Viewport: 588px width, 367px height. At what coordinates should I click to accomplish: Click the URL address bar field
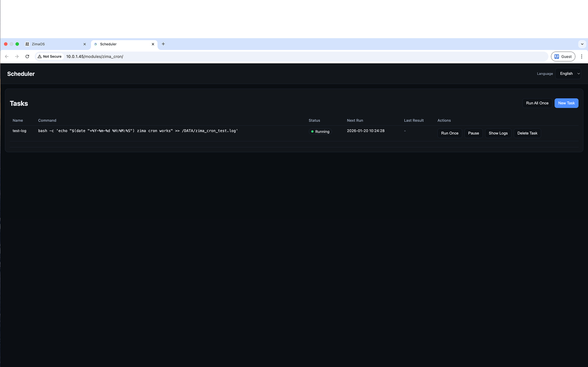coord(294,56)
